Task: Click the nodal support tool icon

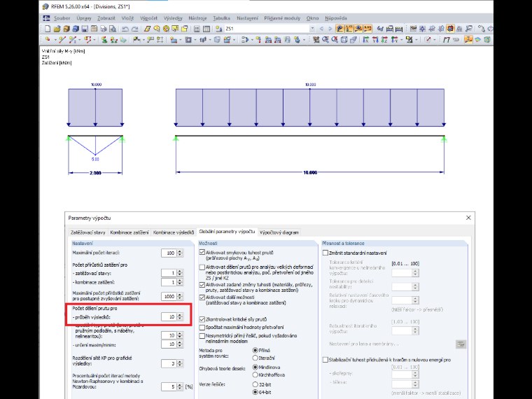Action: [104, 40]
